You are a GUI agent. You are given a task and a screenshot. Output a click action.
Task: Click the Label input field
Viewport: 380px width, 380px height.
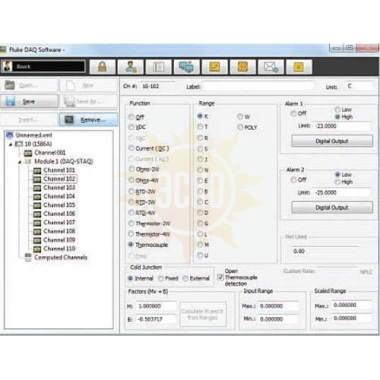258,86
